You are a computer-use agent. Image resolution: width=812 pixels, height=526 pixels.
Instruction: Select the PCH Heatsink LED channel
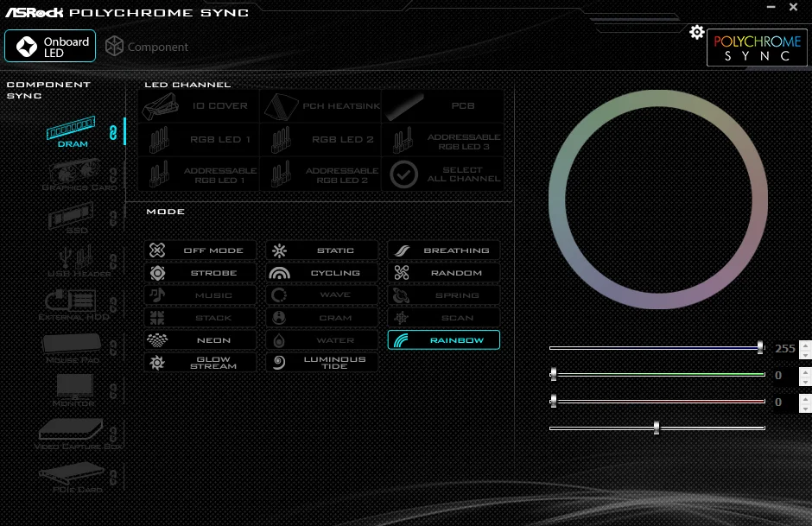(x=320, y=105)
